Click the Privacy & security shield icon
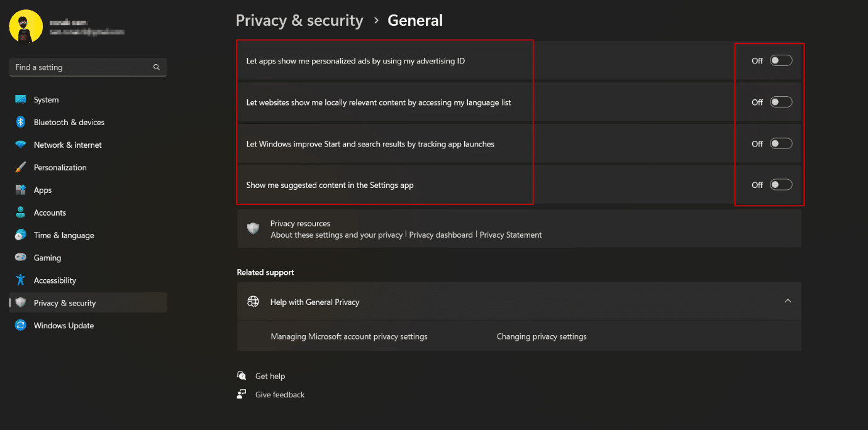 pyautogui.click(x=21, y=303)
